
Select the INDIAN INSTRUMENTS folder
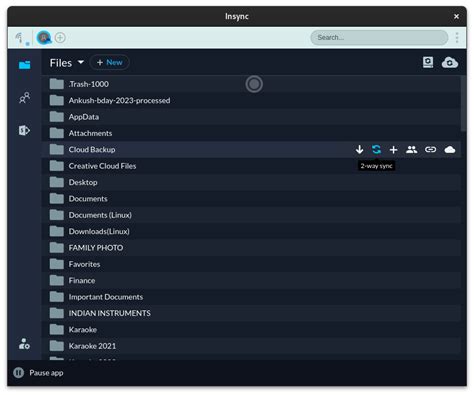251,313
